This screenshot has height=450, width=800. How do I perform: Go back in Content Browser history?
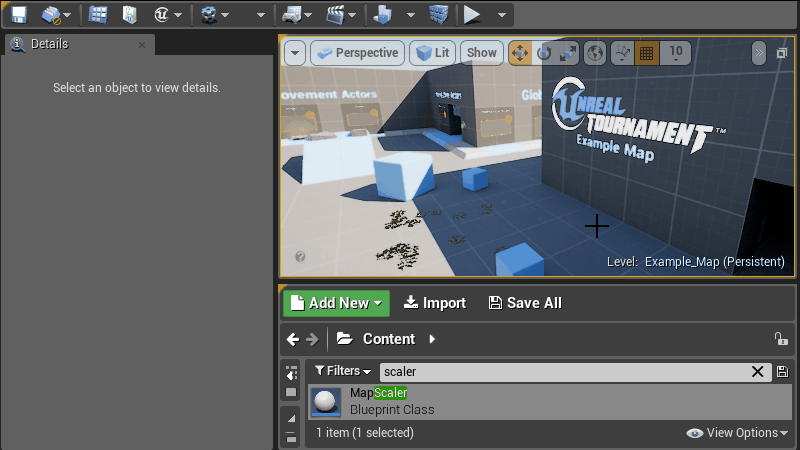point(293,339)
